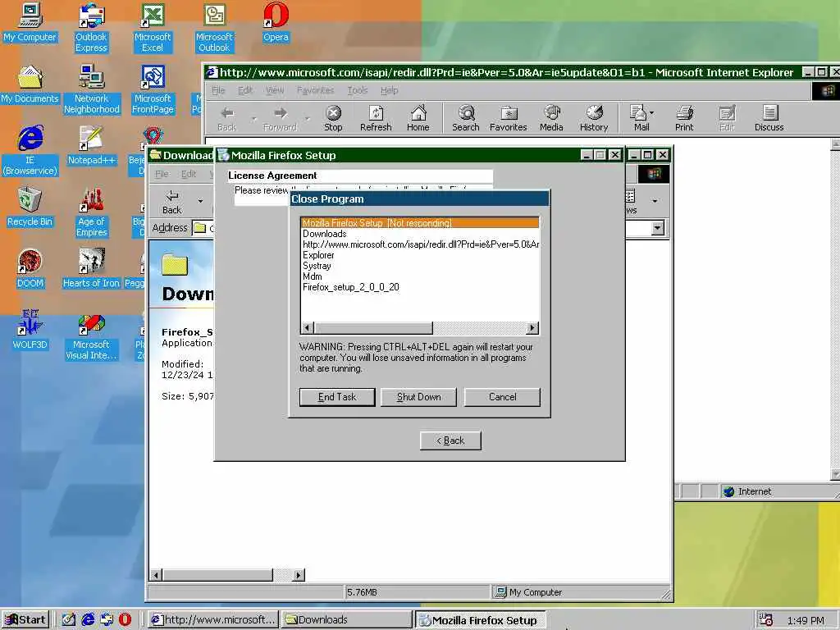840x630 pixels.
Task: Expand Mail dropdown arrow in IE toolbar
Action: click(652, 113)
